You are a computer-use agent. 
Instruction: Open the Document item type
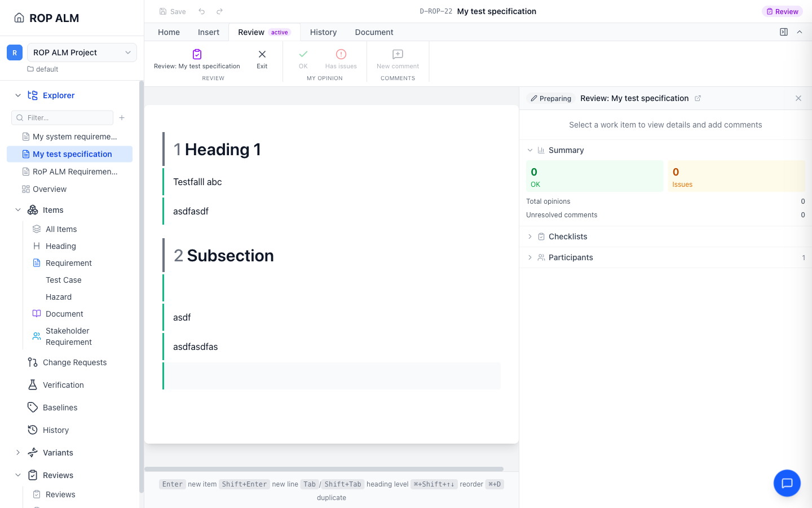click(64, 314)
